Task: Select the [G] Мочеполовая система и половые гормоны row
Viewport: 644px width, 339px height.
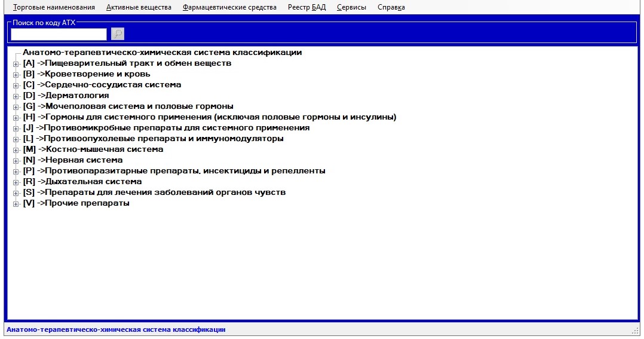Action: [128, 106]
